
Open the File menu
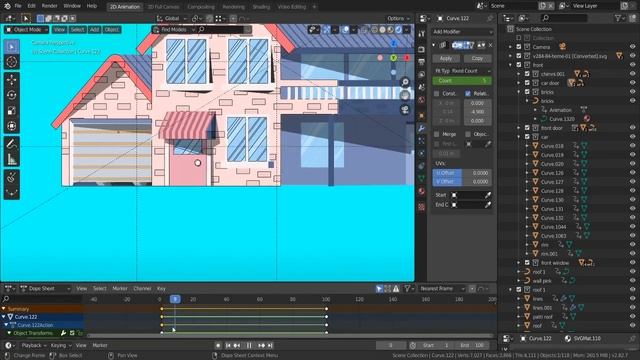[x=18, y=6]
